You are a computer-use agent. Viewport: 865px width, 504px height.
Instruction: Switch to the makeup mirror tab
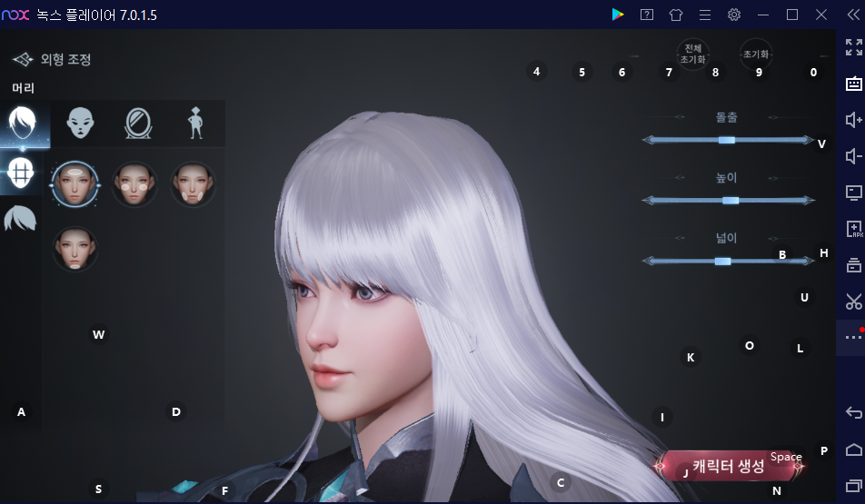138,123
